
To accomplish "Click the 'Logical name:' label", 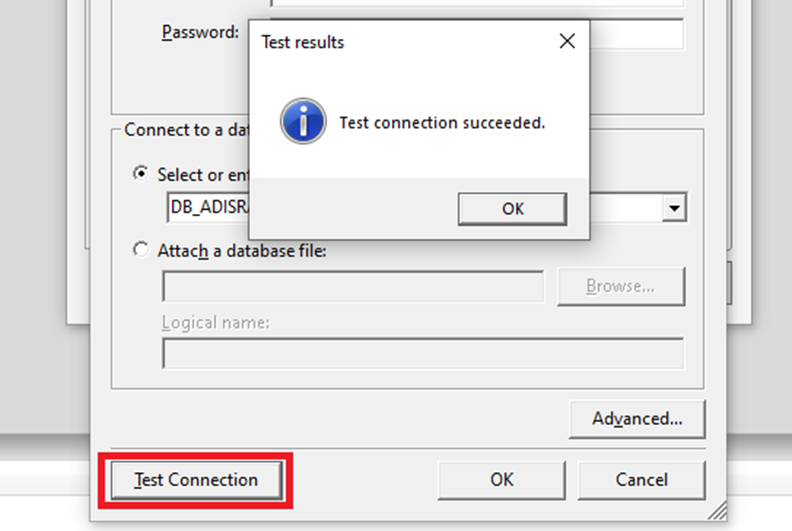I will coord(216,323).
